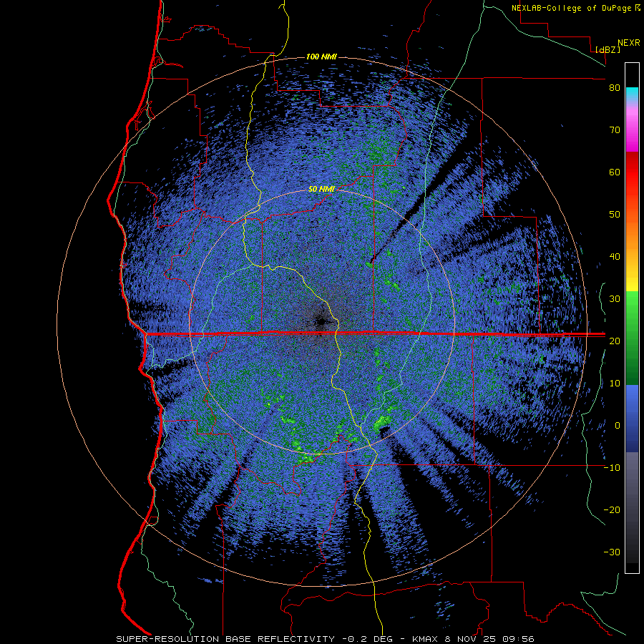
Task: Click the 60 dBZ scale value
Action: [x=615, y=172]
